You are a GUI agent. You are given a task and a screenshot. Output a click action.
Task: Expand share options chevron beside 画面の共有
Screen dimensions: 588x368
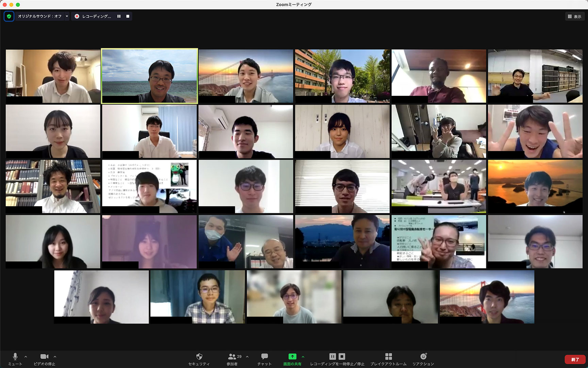point(303,357)
